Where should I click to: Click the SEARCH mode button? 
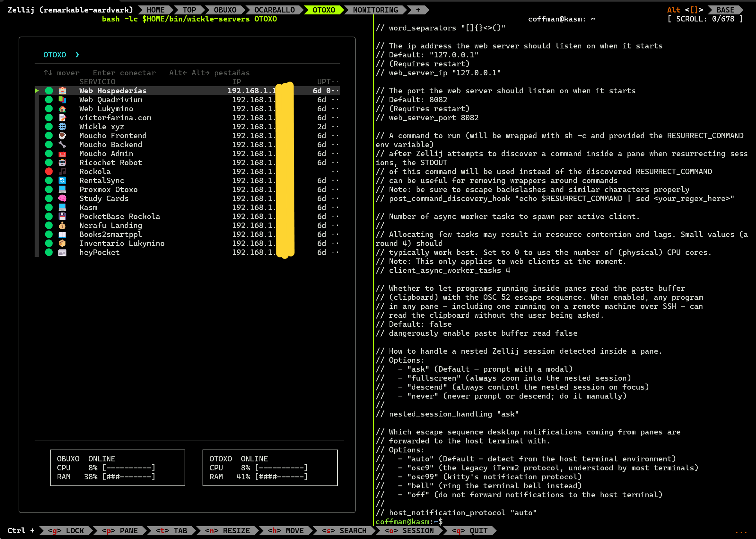click(344, 530)
